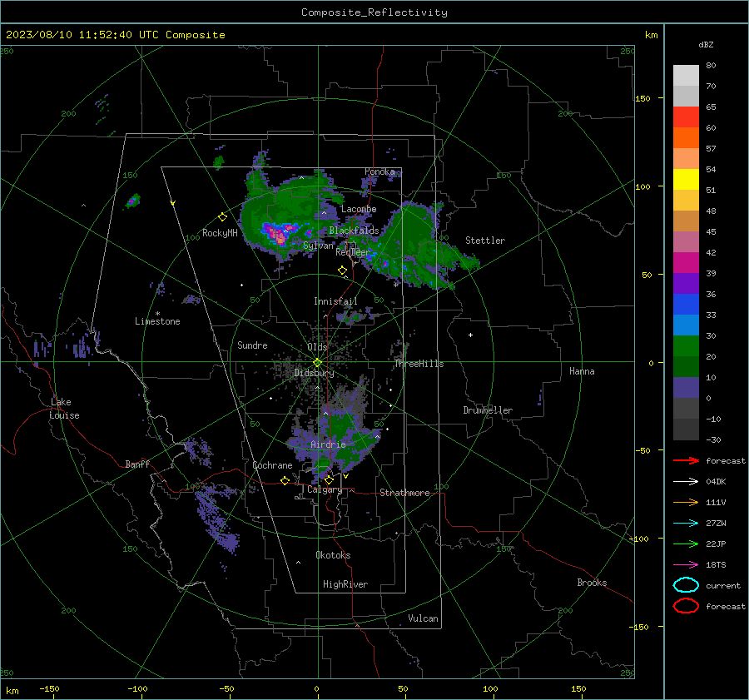Click the Limestone label
This screenshot has width=749, height=700.
point(157,321)
